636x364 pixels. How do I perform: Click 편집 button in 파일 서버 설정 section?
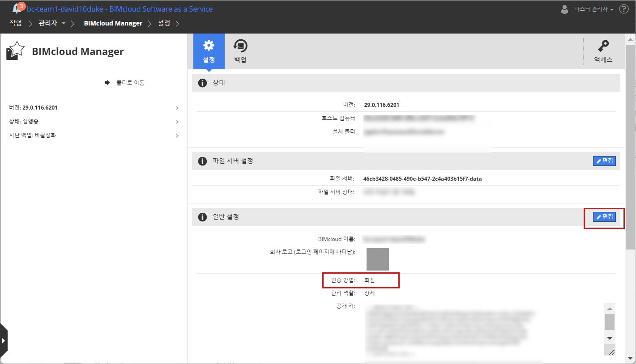pyautogui.click(x=604, y=161)
